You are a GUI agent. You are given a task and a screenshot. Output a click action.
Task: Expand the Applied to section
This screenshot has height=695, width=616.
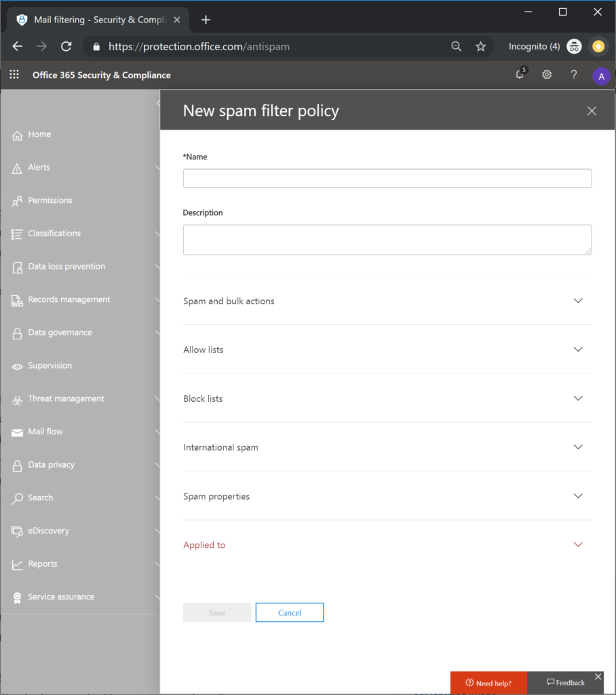[387, 545]
